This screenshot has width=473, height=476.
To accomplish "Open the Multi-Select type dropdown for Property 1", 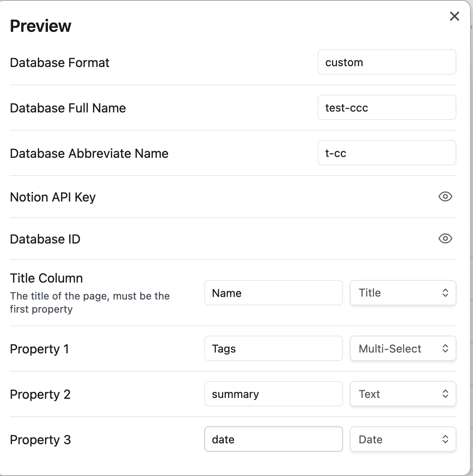I will (403, 348).
